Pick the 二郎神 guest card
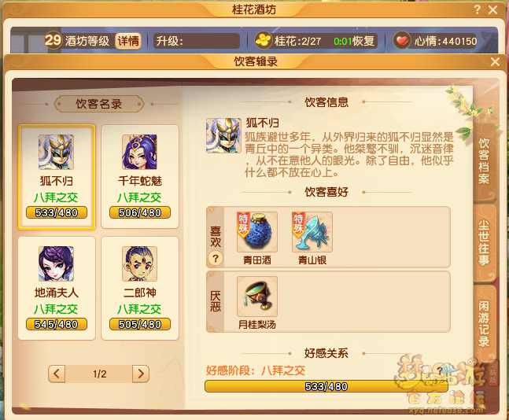 tap(140, 288)
